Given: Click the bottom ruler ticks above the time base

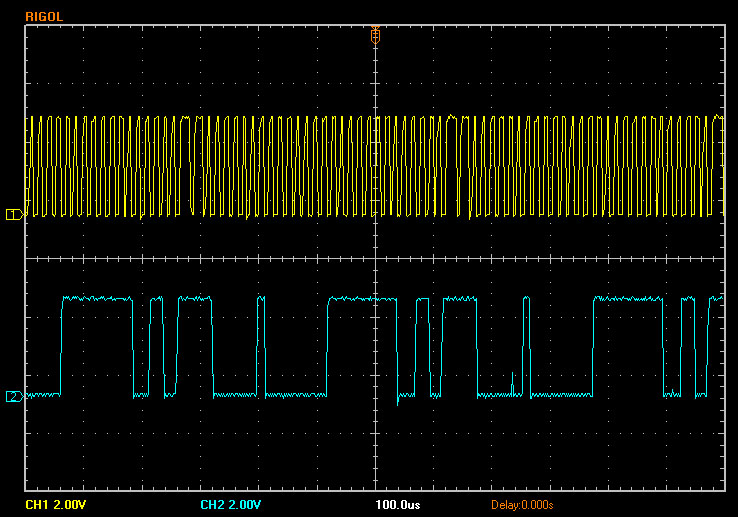Looking at the screenshot, I should [x=375, y=487].
